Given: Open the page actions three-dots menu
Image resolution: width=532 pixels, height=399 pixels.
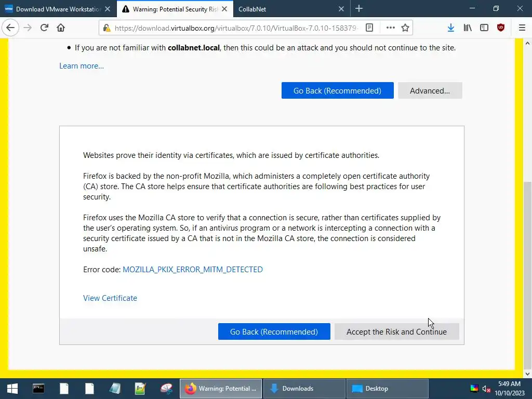Looking at the screenshot, I should click(x=391, y=28).
